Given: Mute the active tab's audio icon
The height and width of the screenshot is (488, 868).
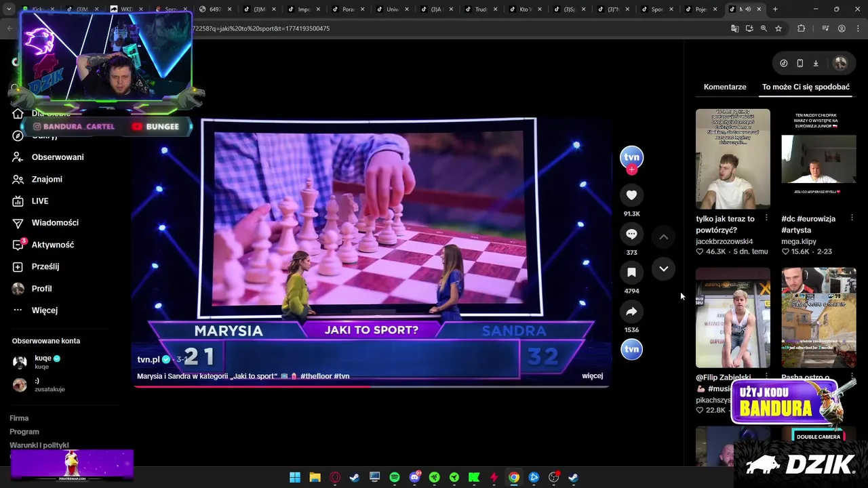Looking at the screenshot, I should (x=748, y=9).
